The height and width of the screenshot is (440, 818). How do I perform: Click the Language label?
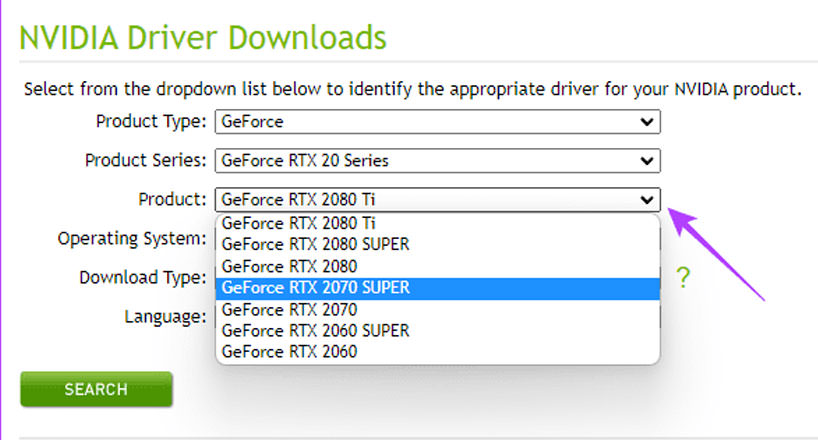(165, 316)
